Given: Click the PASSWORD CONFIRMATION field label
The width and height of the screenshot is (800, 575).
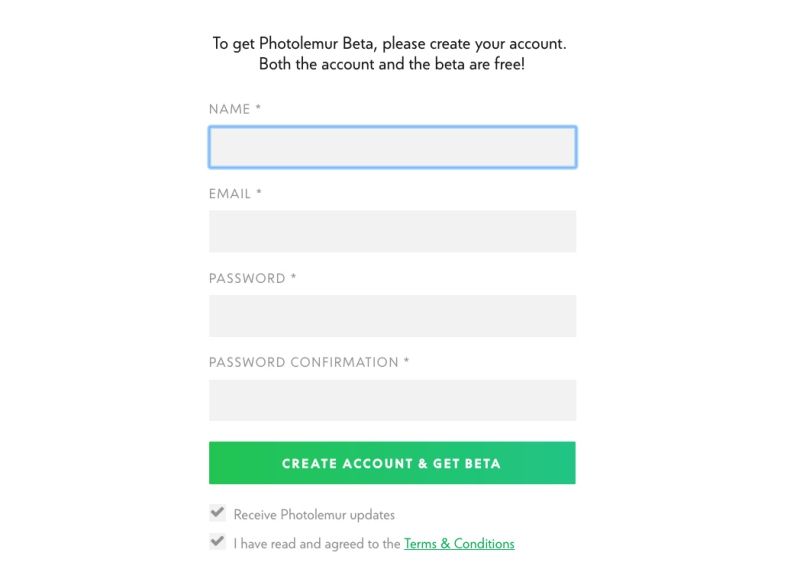Looking at the screenshot, I should pos(303,362).
